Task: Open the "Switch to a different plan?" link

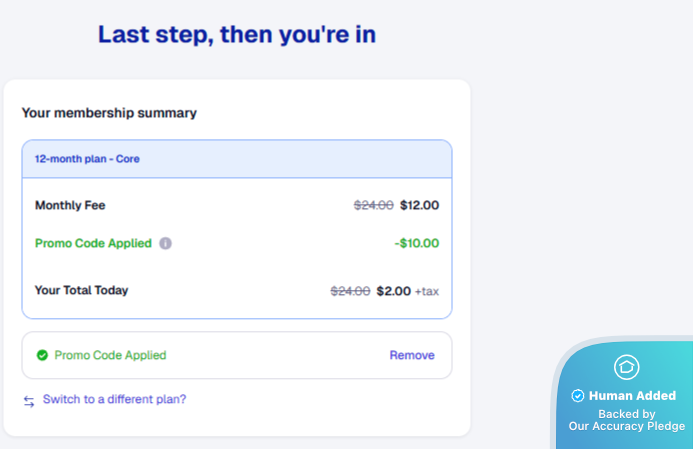Action: (x=114, y=399)
